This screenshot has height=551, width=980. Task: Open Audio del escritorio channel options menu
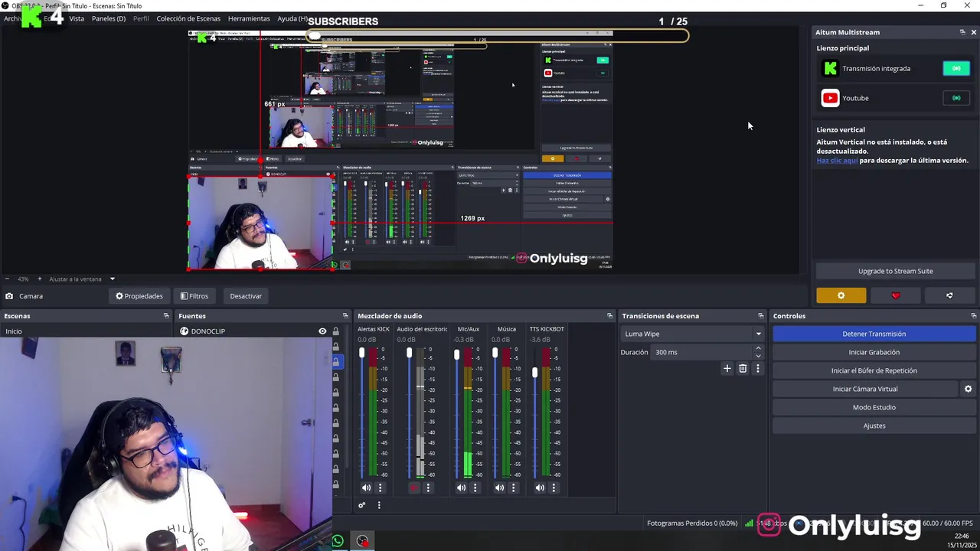(x=428, y=487)
